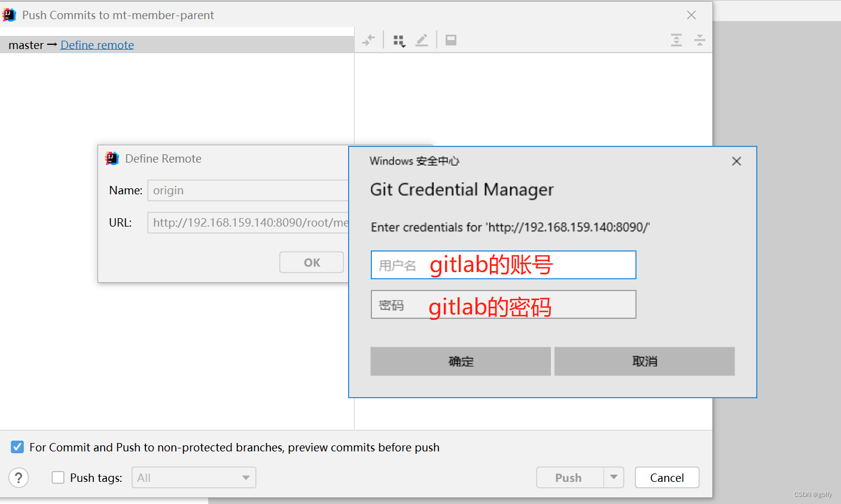This screenshot has width=841, height=504.
Task: Click the IntelliJ icon in Define Remote title
Action: coord(112,158)
